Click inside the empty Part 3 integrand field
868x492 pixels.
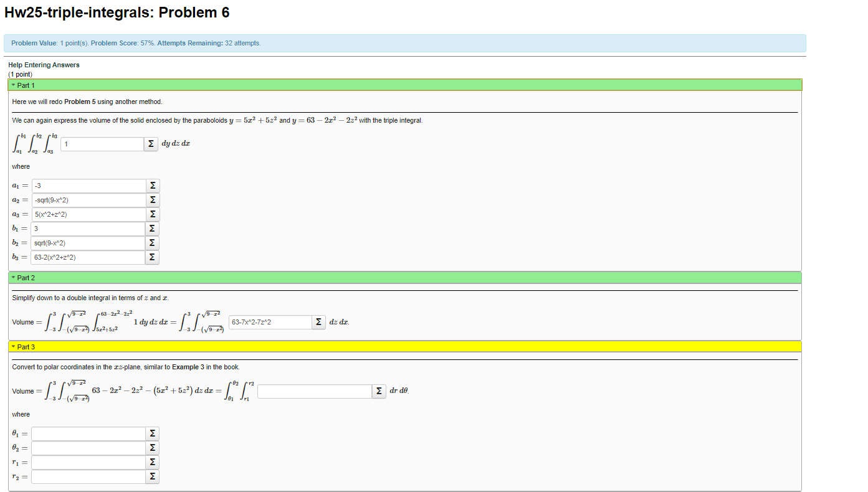click(315, 391)
